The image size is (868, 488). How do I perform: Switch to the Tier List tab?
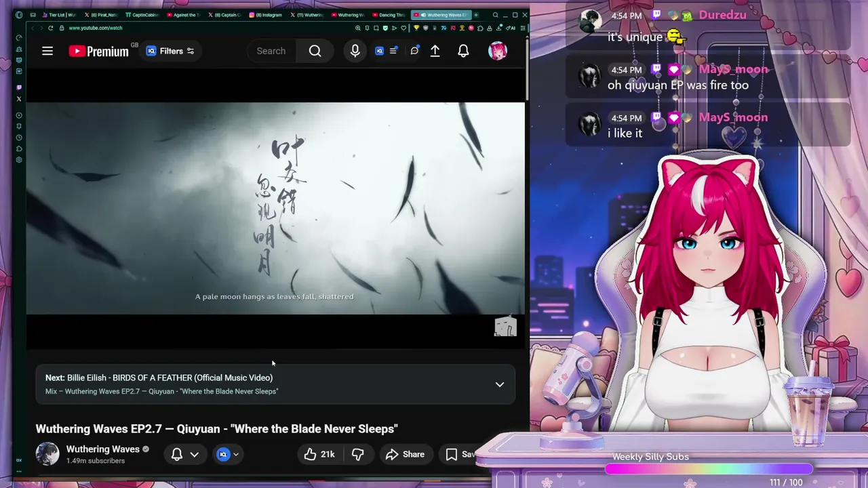coord(61,15)
